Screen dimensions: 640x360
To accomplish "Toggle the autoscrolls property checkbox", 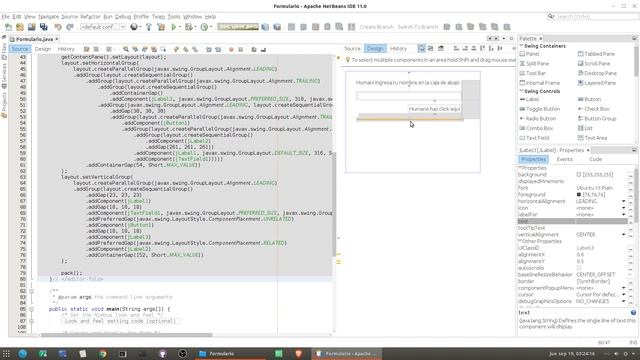I will click(579, 268).
